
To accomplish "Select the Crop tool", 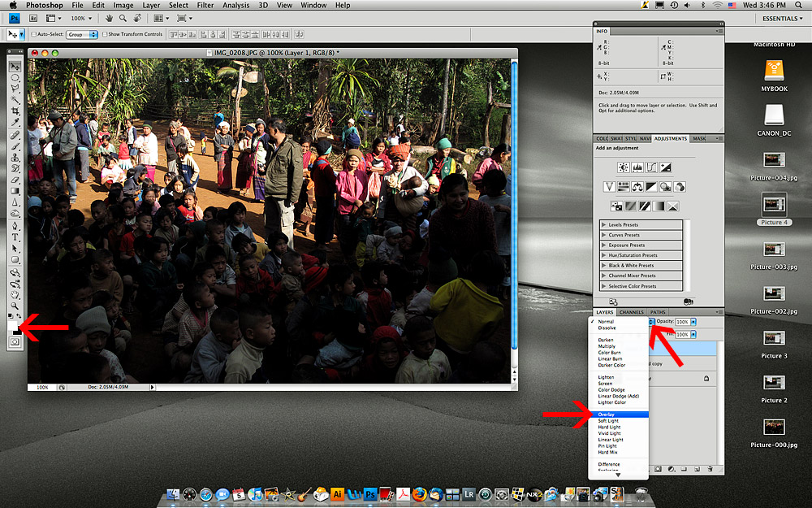I will click(x=15, y=111).
